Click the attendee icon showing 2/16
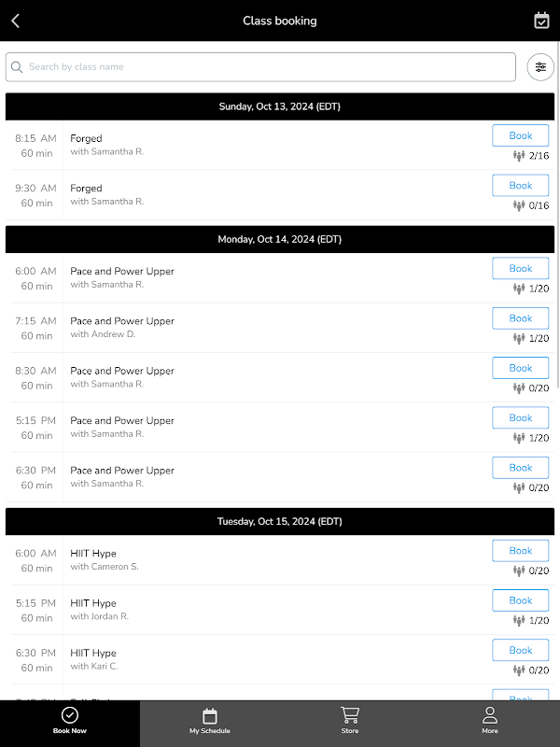Viewport: 560px width, 747px height. coord(519,156)
